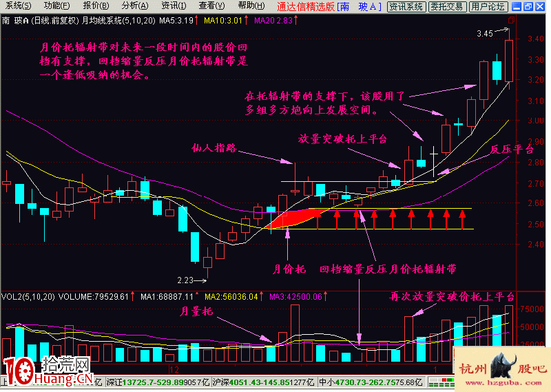Click the MA3:42500.06 volume value
This screenshot has height=392, width=551.
click(x=295, y=297)
